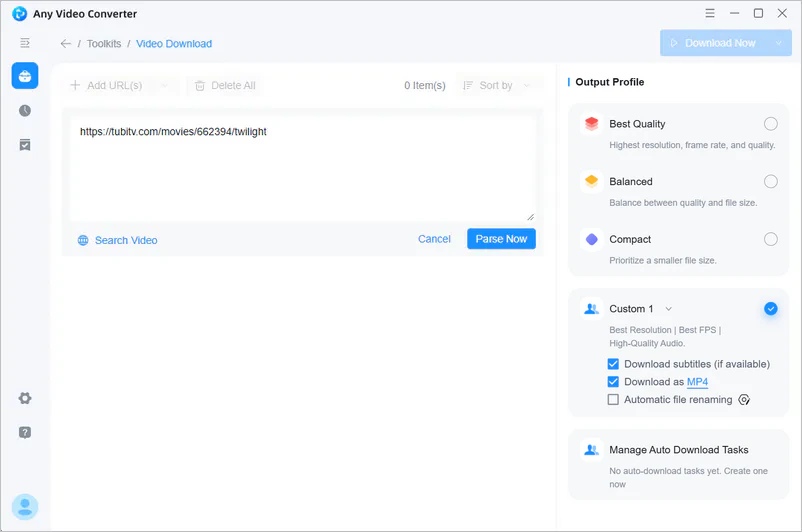The height and width of the screenshot is (532, 802).
Task: Click the Search Video link
Action: click(126, 240)
